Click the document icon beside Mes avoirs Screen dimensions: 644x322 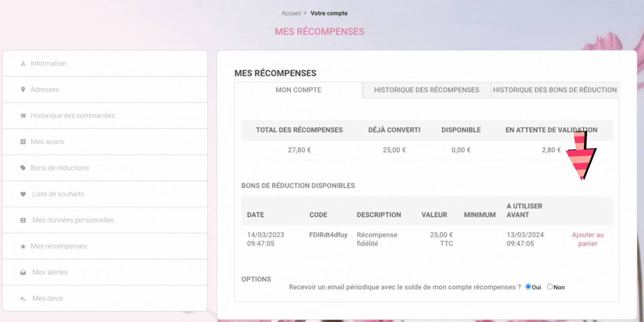23,142
